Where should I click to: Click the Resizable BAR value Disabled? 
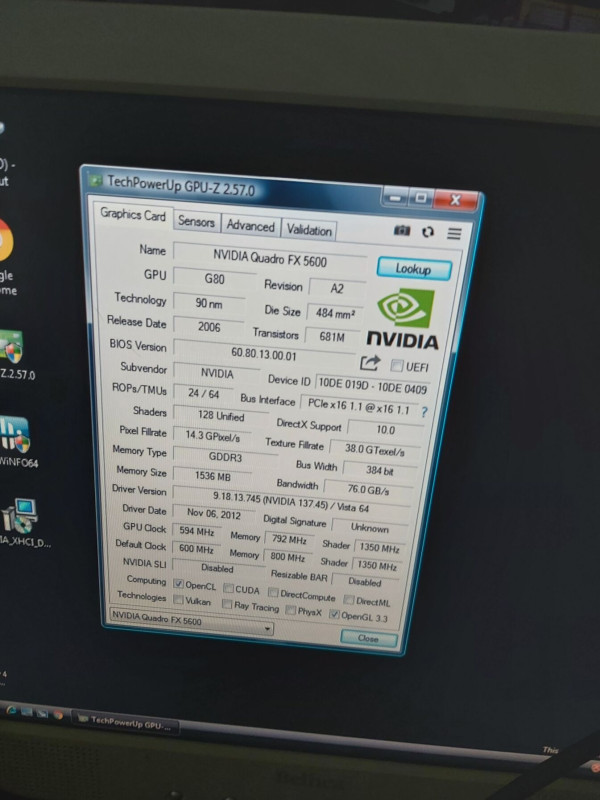pos(365,581)
